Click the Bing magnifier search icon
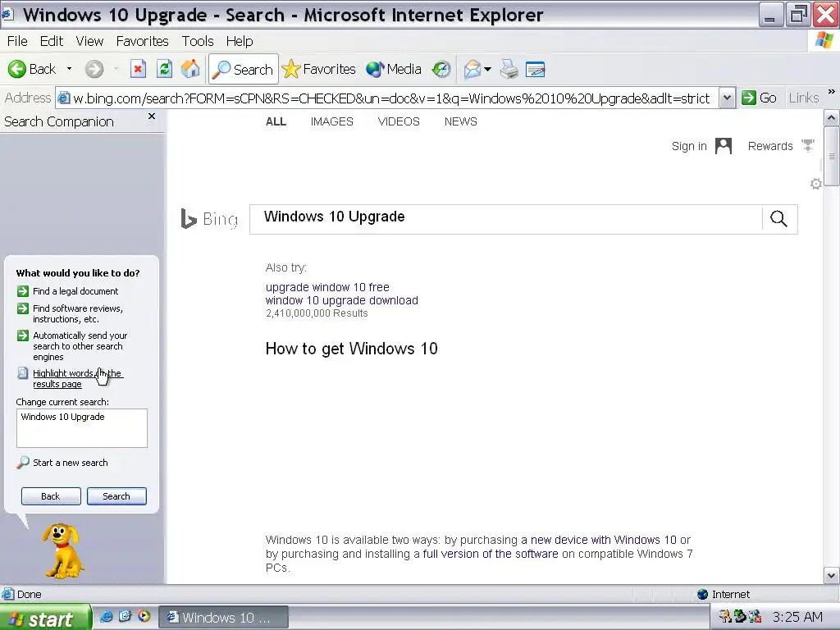The image size is (840, 630). click(779, 218)
